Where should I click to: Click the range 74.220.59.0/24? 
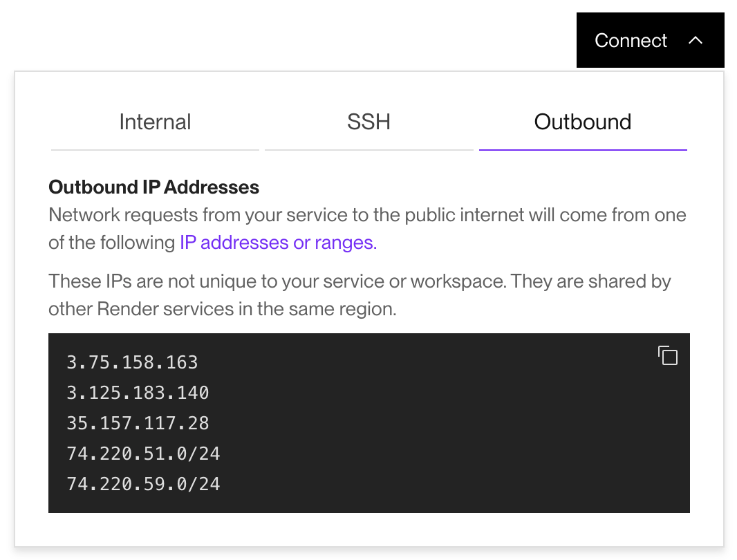click(143, 484)
